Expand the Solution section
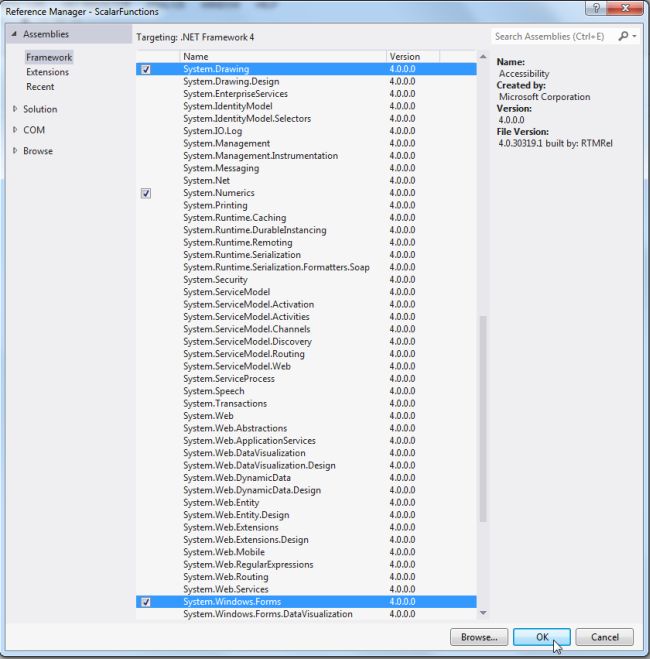Image resolution: width=650 pixels, height=659 pixels. pyautogui.click(x=15, y=109)
